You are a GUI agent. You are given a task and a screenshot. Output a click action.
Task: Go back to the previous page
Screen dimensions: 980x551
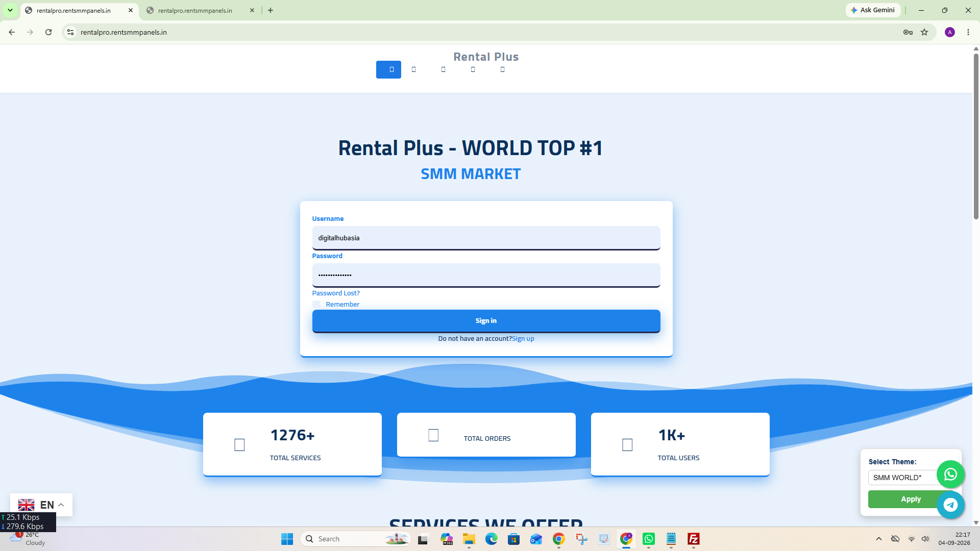pos(12,32)
